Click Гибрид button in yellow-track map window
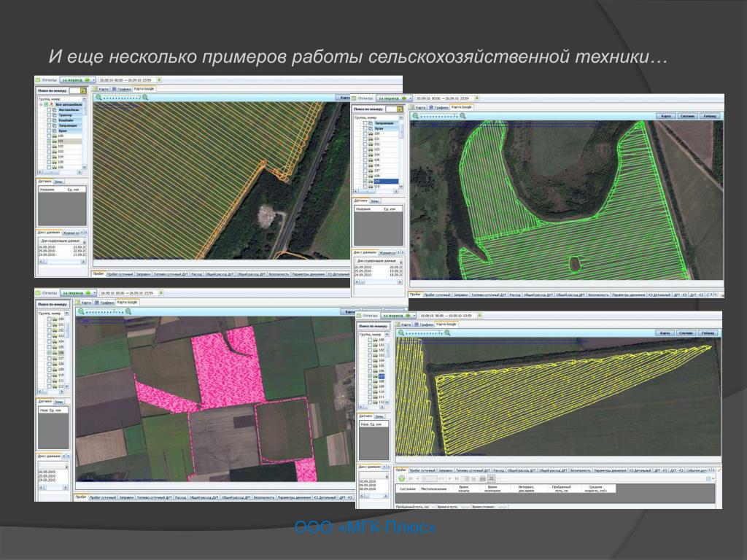Image resolution: width=747 pixels, height=560 pixels. [x=708, y=332]
